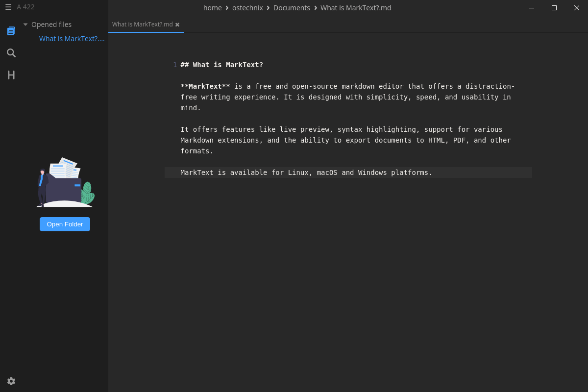Select What is MarkText? in Opened files

point(72,39)
